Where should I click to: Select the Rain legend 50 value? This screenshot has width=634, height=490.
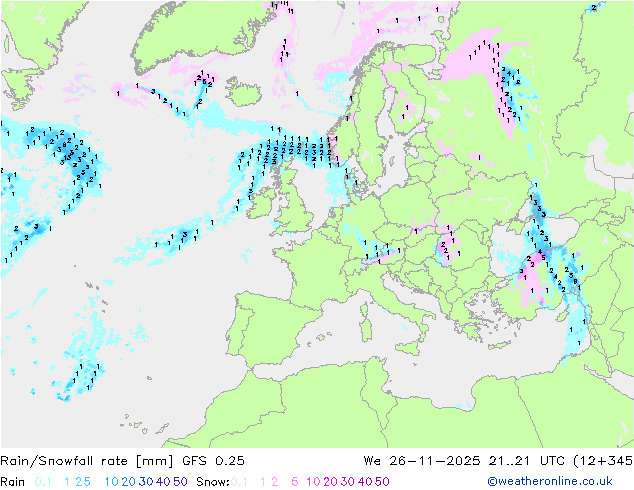(x=180, y=482)
